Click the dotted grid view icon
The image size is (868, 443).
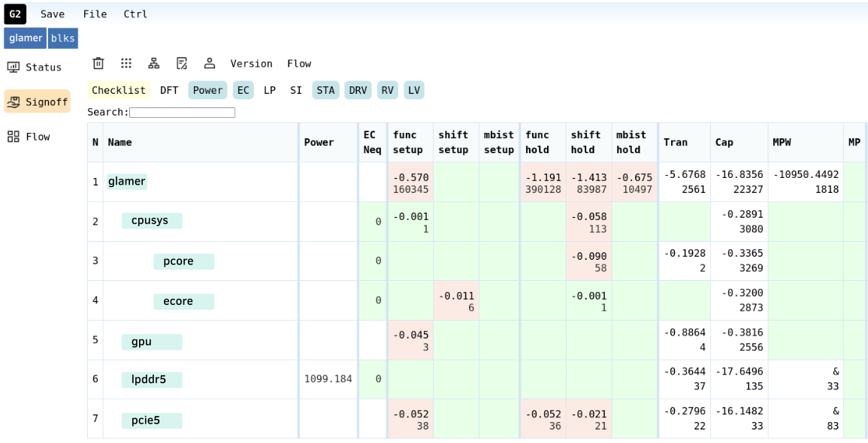click(x=126, y=64)
